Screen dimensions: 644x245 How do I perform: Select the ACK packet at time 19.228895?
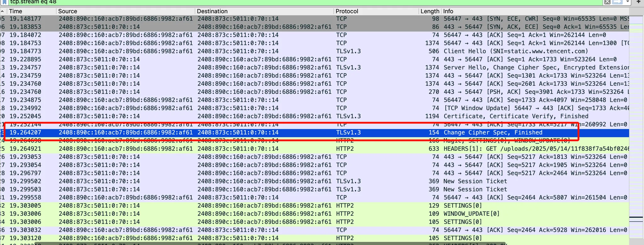(x=314, y=59)
